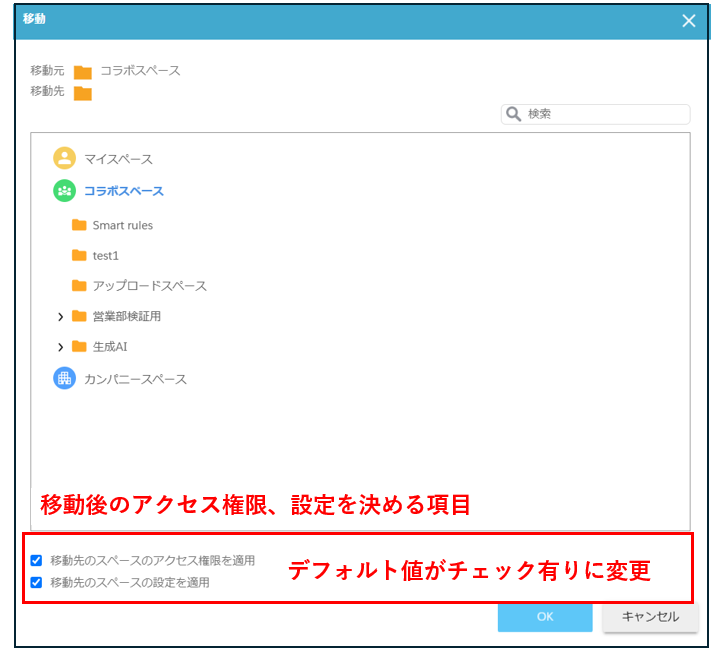Close the 移動 dialog with X
The image size is (715, 650).
(689, 21)
